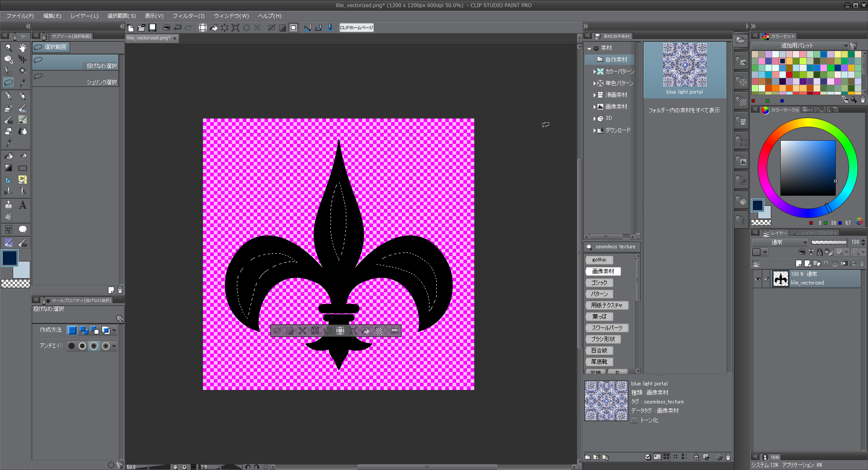Click the gothic tag button
Image resolution: width=868 pixels, height=470 pixels.
click(599, 260)
